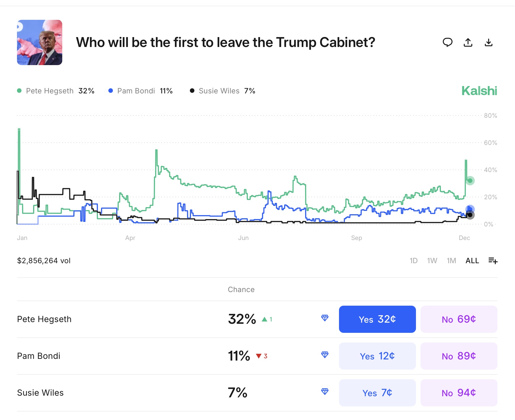The image size is (515, 420).
Task: Buy No 69¢ for Pete Hegseth
Action: (x=459, y=319)
